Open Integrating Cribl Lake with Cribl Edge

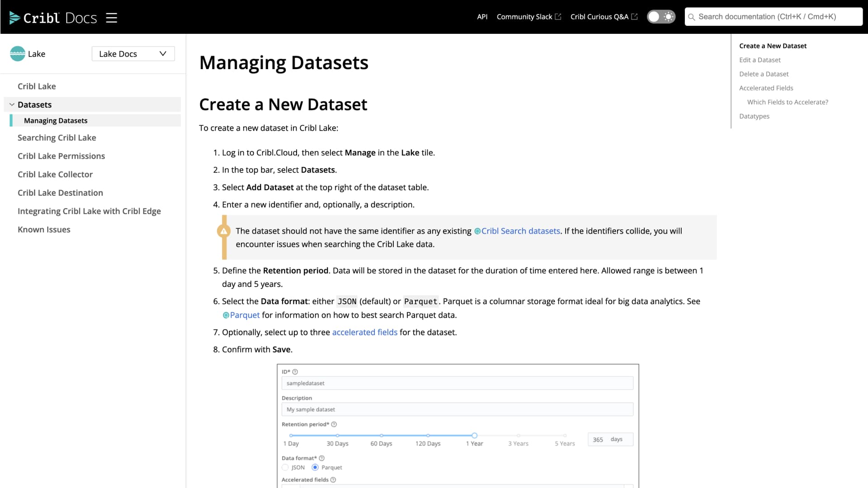pos(89,211)
